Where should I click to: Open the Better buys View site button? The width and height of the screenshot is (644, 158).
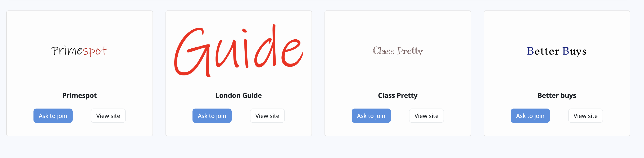click(585, 116)
